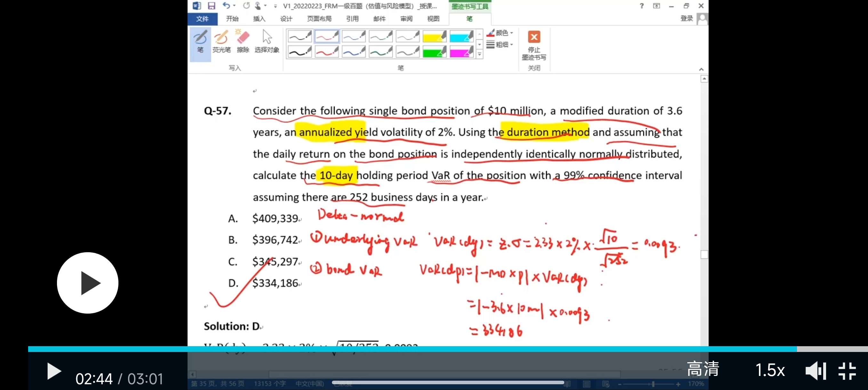Toggle touch/mouse mode icon
The image size is (868, 390).
tap(258, 6)
